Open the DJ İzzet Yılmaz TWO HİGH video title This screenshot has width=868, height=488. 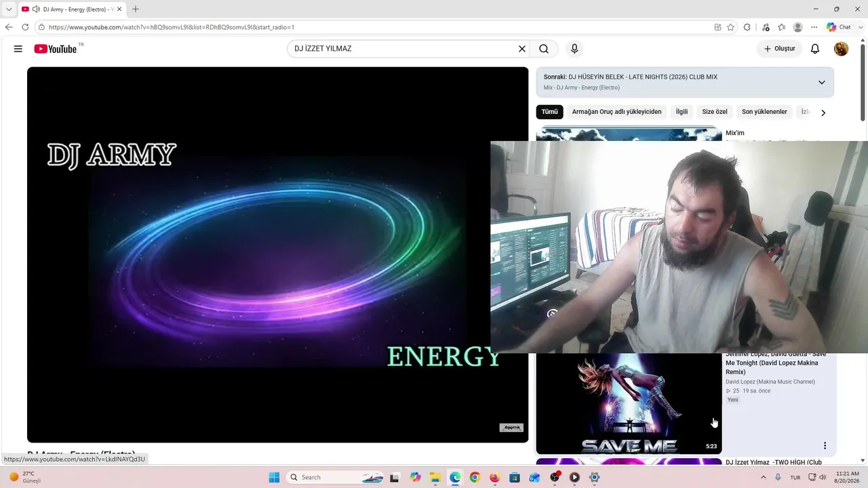pos(774,462)
